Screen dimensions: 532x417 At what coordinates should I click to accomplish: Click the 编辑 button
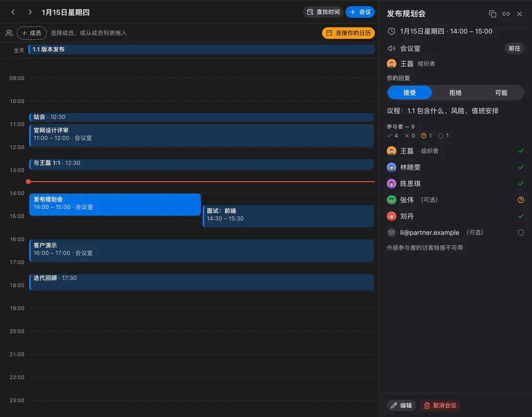pyautogui.click(x=401, y=405)
